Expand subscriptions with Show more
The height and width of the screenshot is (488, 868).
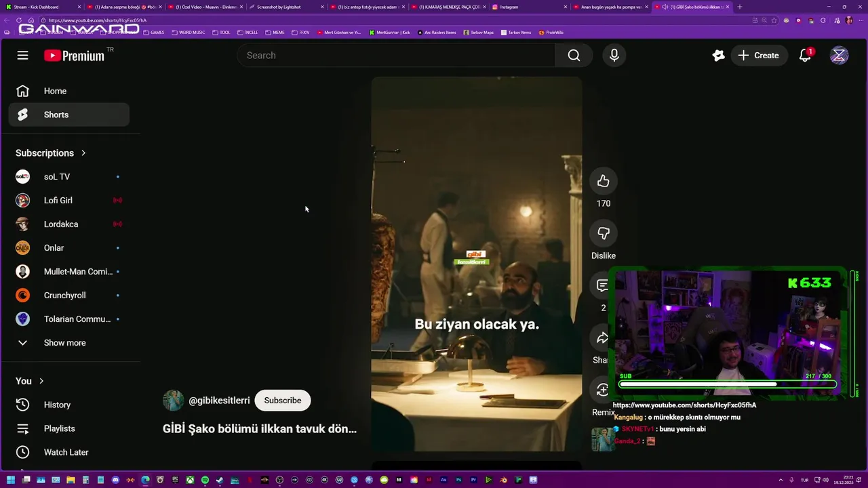click(68, 343)
